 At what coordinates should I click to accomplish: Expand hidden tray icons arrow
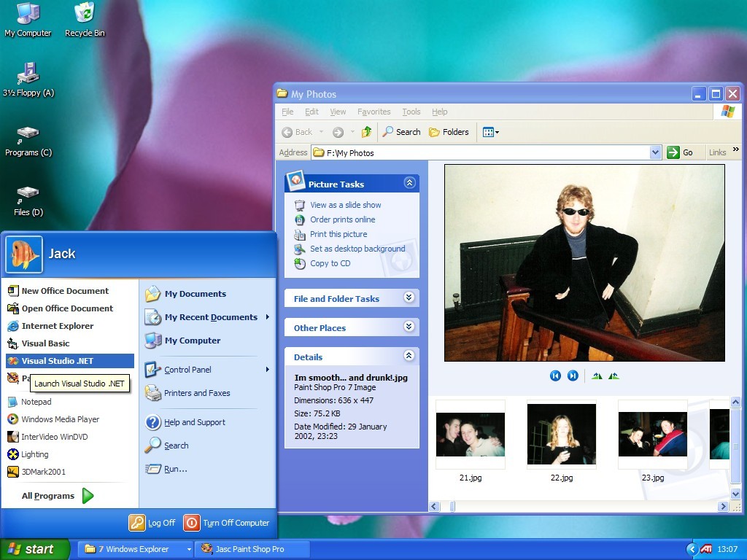tap(692, 549)
